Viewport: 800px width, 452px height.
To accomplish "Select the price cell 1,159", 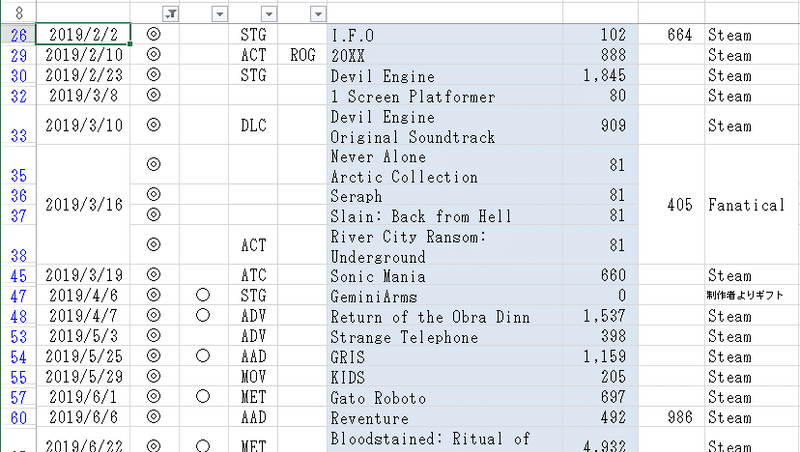I will point(601,356).
